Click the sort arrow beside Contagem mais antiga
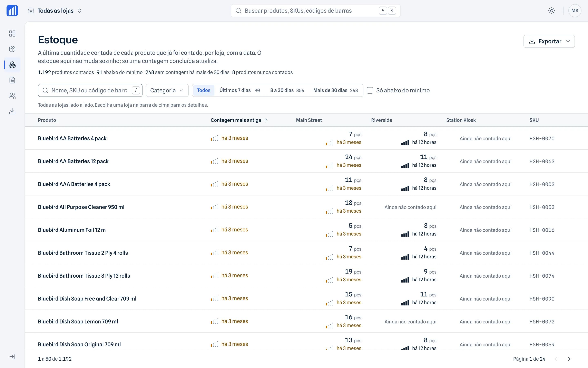The image size is (588, 368). pos(266,120)
